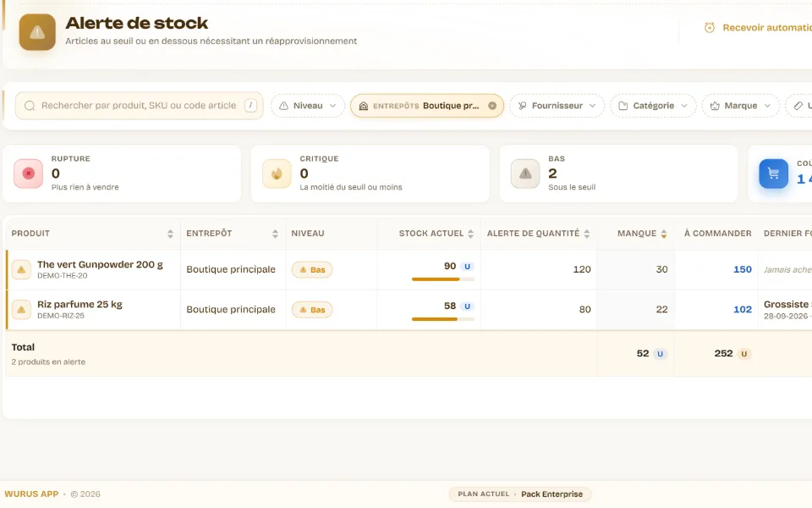
Task: Select the Critique summary card
Action: [x=370, y=174]
